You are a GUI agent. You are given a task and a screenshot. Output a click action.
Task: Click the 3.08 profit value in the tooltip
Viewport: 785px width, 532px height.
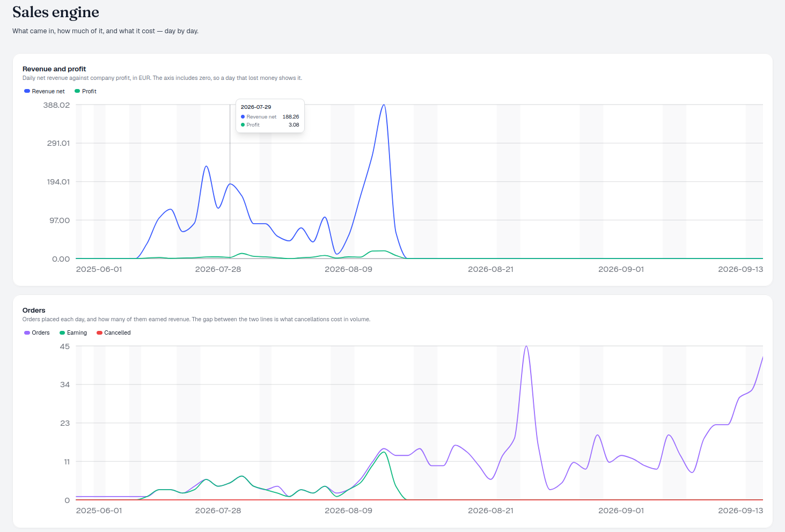[x=294, y=124]
